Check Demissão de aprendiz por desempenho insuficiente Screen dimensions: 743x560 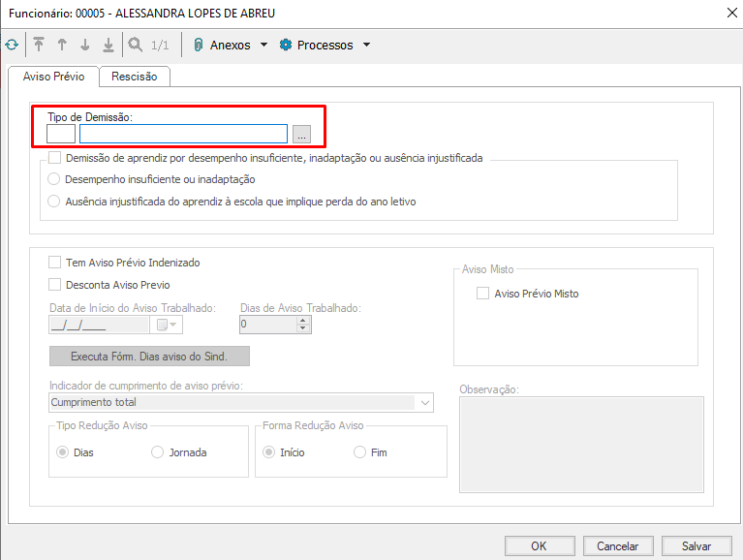(x=54, y=158)
